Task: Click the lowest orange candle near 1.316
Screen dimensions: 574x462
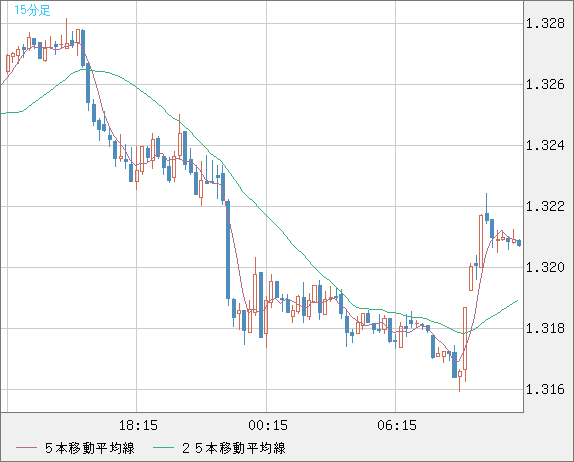Action: point(460,379)
